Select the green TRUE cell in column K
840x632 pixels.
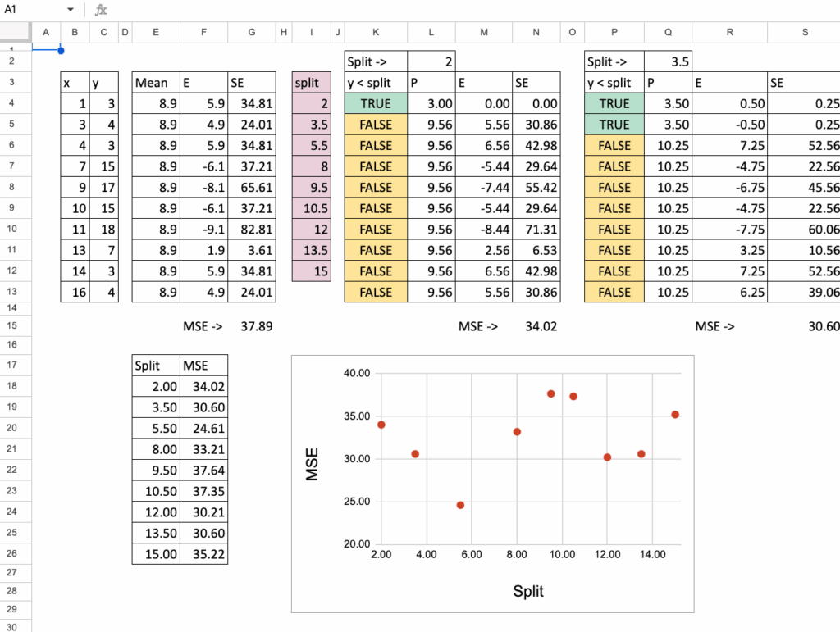376,104
